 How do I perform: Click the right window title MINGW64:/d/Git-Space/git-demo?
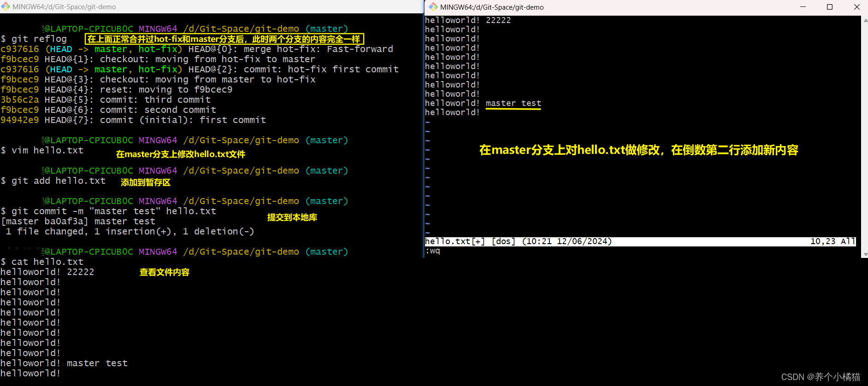pyautogui.click(x=492, y=7)
